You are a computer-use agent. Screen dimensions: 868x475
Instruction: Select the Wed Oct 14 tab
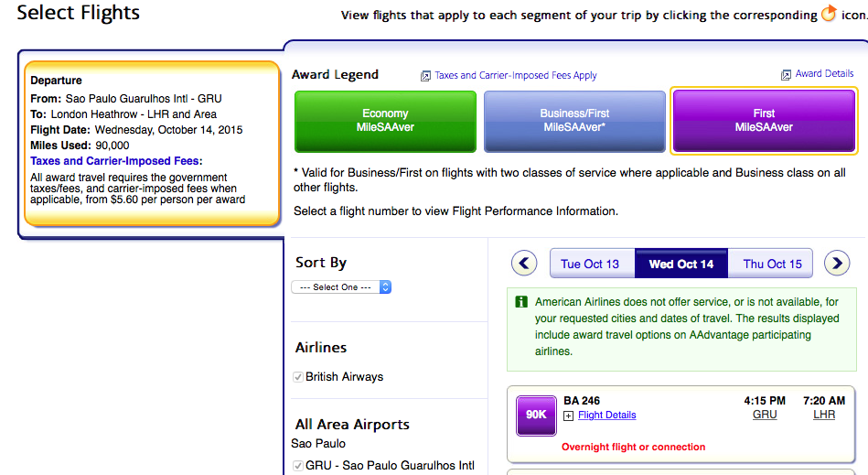(x=680, y=264)
